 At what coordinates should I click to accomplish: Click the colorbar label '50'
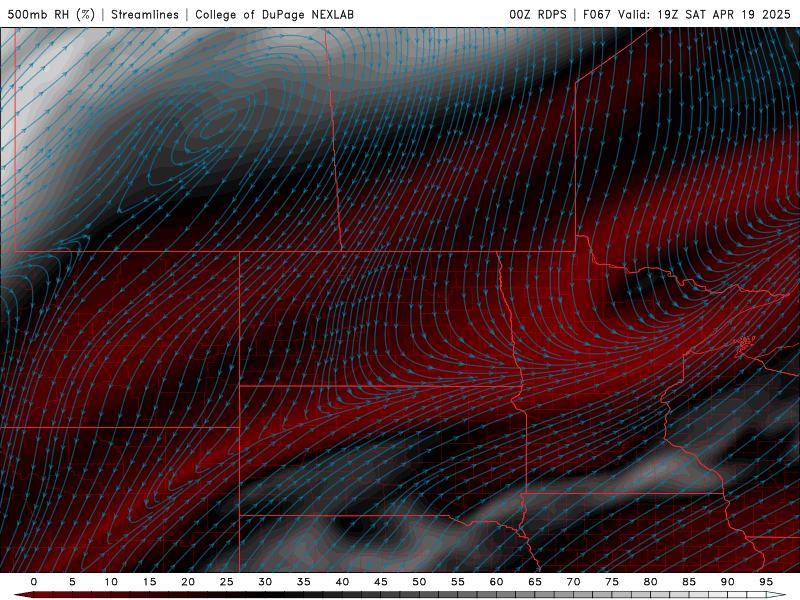click(x=419, y=582)
